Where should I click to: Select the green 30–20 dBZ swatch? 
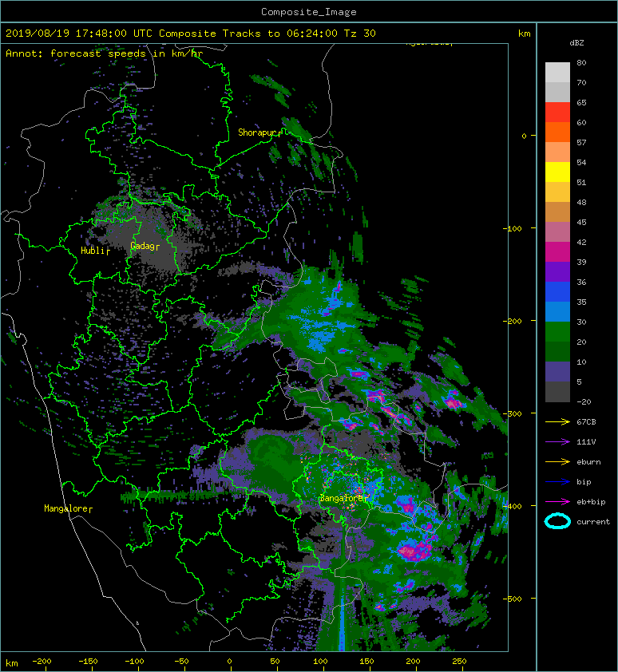[x=557, y=332]
